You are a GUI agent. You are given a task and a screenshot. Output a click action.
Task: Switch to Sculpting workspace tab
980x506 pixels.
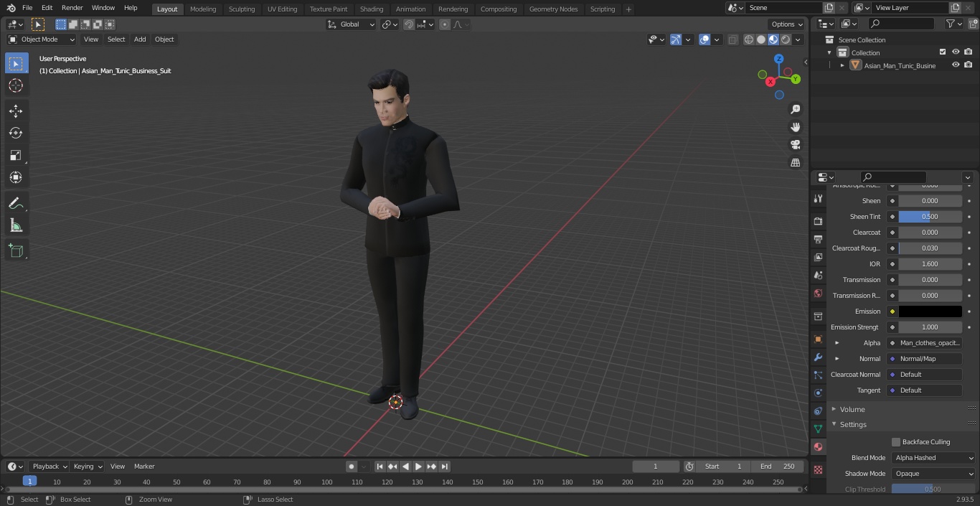[x=242, y=9]
